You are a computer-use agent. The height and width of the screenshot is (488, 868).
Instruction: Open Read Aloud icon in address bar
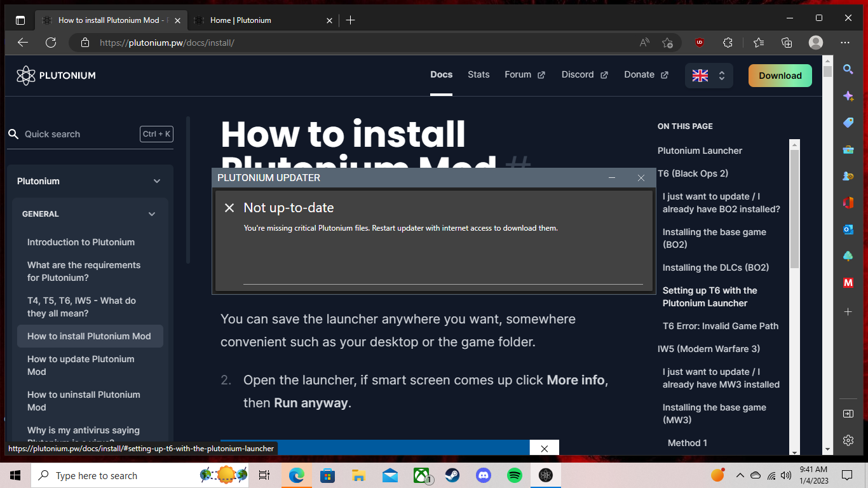644,43
